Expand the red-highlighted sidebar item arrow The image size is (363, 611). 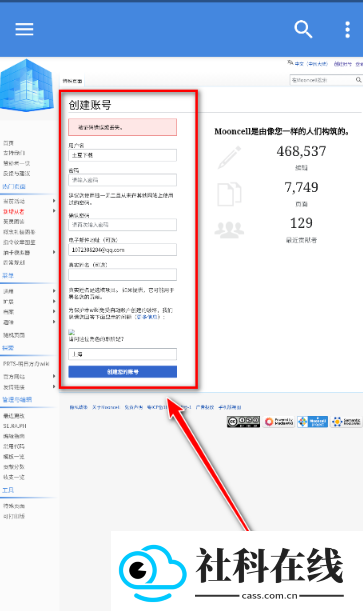point(54,211)
